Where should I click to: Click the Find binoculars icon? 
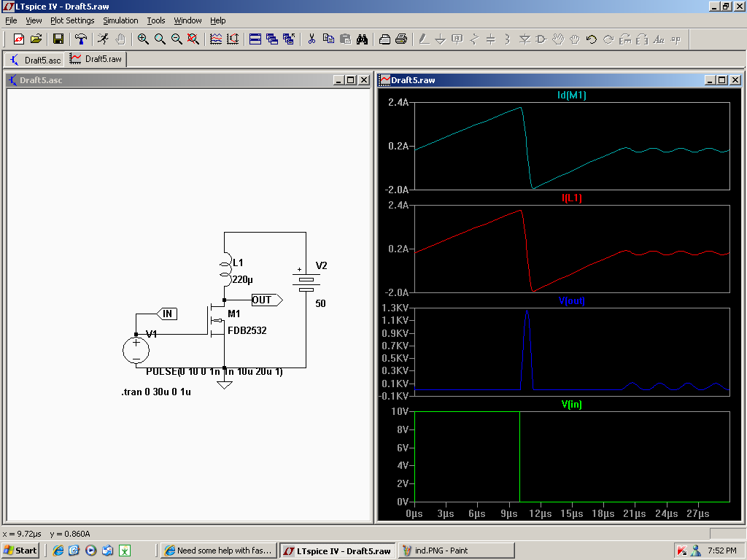[362, 39]
